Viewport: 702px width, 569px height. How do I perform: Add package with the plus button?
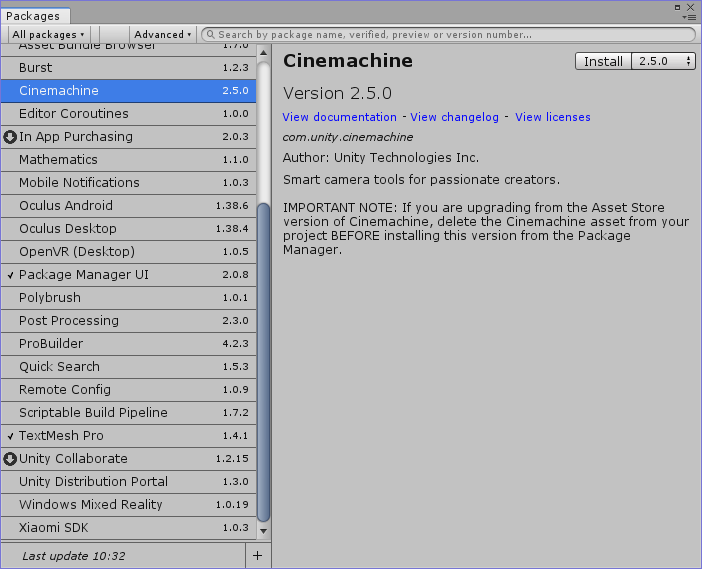click(257, 556)
